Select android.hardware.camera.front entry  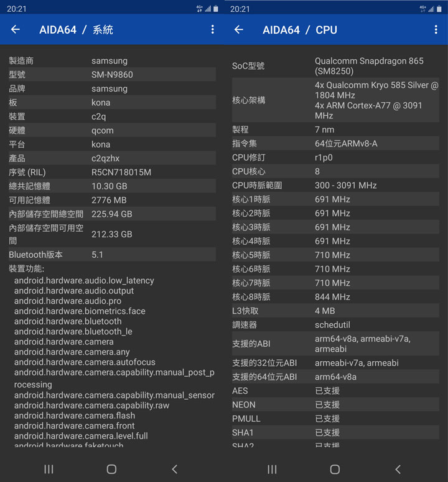point(74,425)
